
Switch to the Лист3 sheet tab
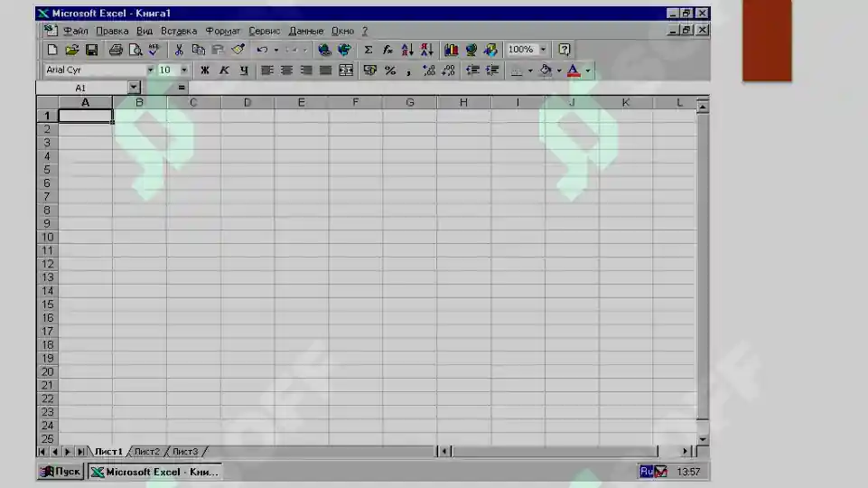pyautogui.click(x=185, y=452)
